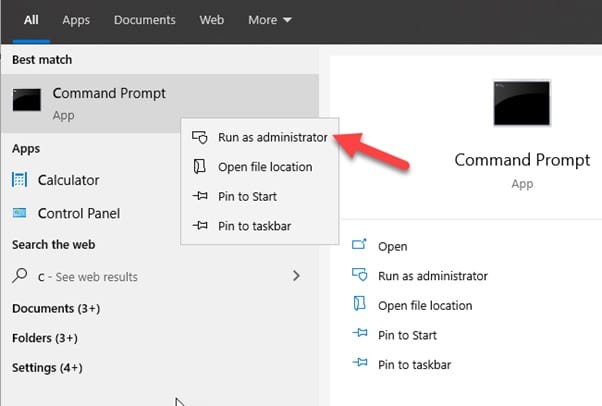Viewport: 602px width, 406px height.
Task: Expand the Folders (3+) section
Action: (45, 338)
